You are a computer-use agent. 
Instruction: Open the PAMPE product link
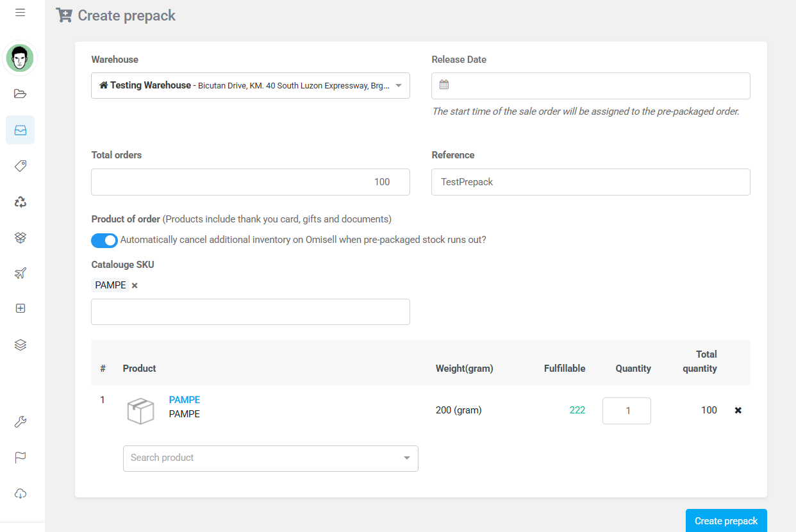tap(185, 400)
